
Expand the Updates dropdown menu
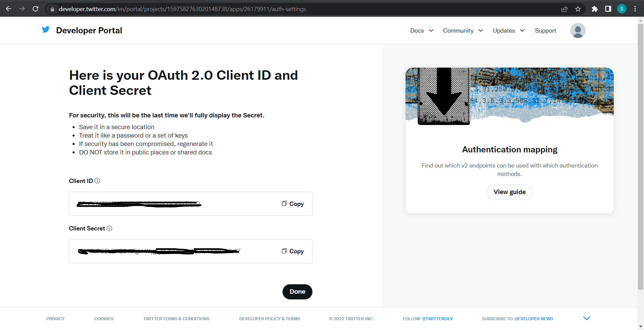tap(508, 31)
